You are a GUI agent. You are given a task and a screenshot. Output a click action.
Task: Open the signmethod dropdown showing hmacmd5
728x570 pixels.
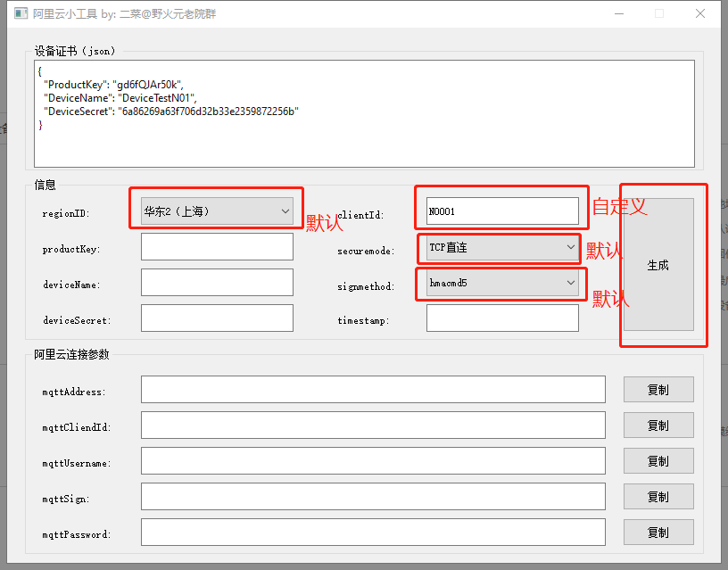(x=502, y=283)
